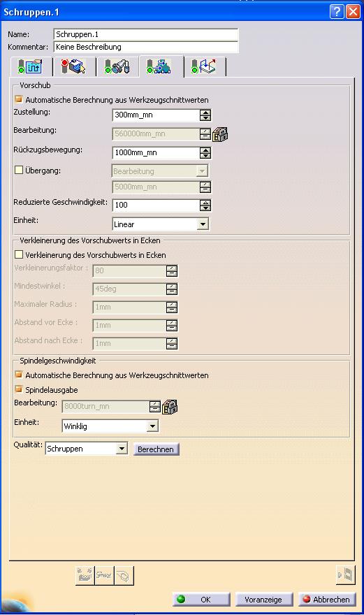Viewport: 364px width, 615px height.
Task: Switch to the geometry tab
Action: click(74, 66)
